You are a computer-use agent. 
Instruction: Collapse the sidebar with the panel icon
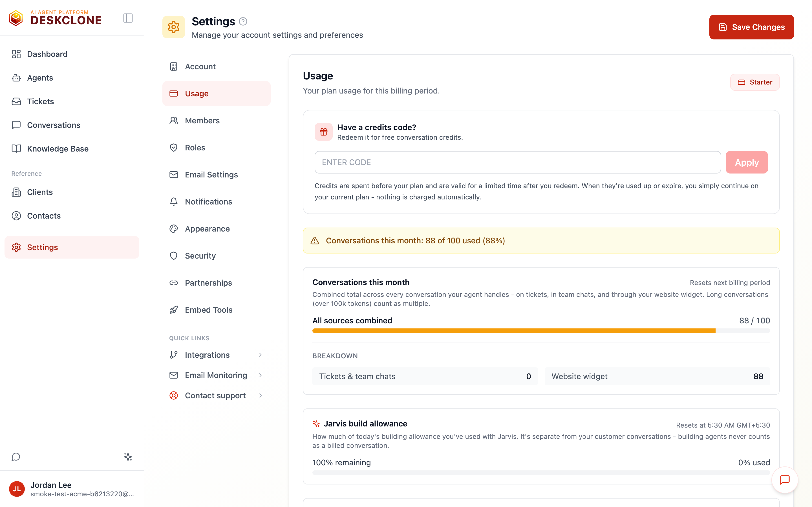point(128,18)
